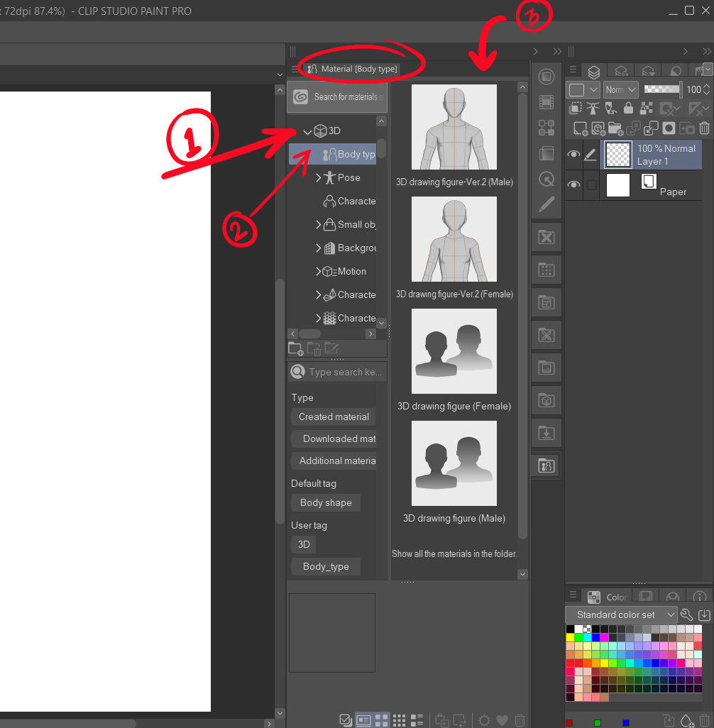The width and height of the screenshot is (714, 728).
Task: Toggle the Paper layer editing-target checkbox
Action: click(591, 184)
